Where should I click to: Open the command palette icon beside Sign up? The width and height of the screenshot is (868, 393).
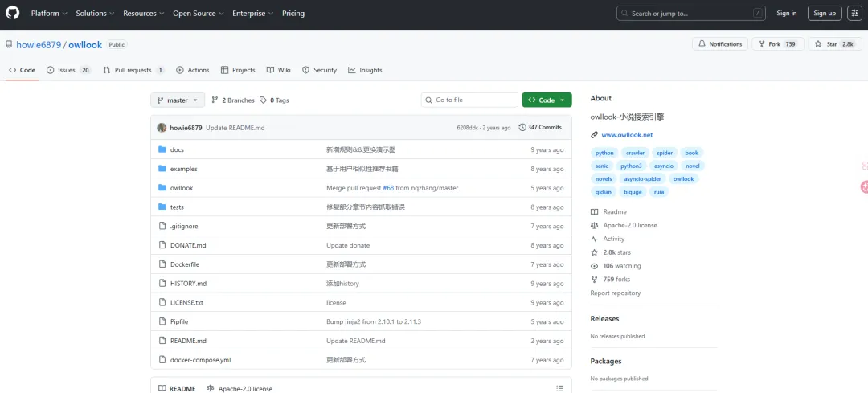point(854,14)
